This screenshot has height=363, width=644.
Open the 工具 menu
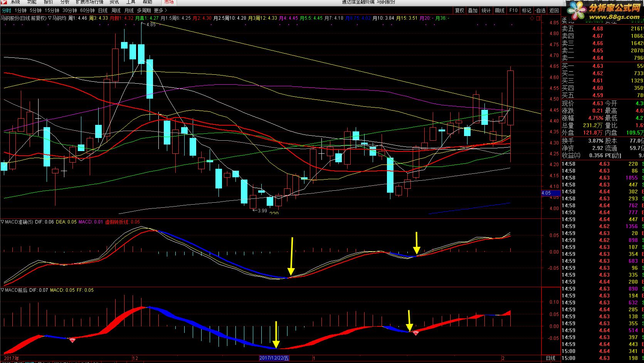131,2
